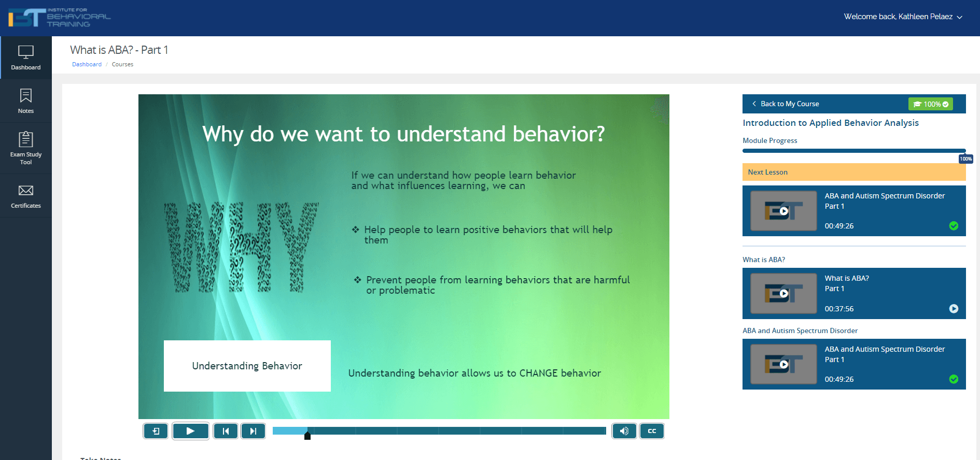The image size is (980, 460).
Task: Expand the Kathleen Pelaez user menu
Action: click(x=903, y=17)
